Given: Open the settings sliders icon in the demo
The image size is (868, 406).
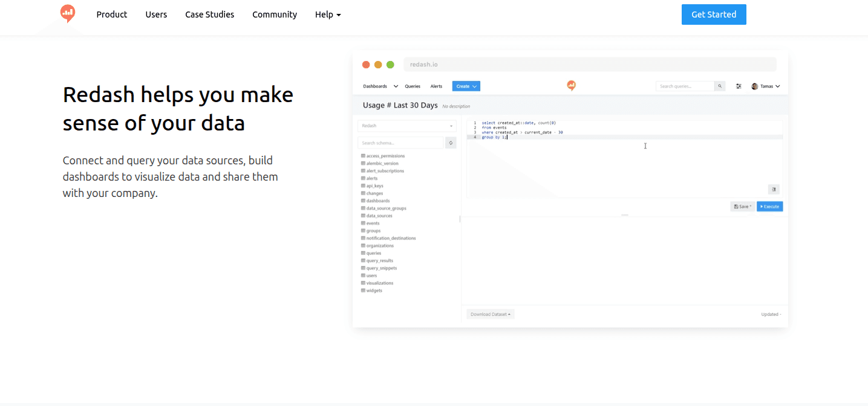Looking at the screenshot, I should click(739, 86).
